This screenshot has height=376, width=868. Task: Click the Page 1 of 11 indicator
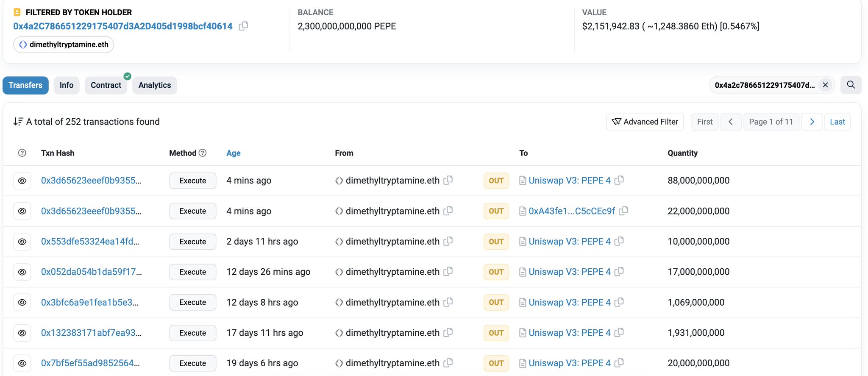(x=771, y=122)
